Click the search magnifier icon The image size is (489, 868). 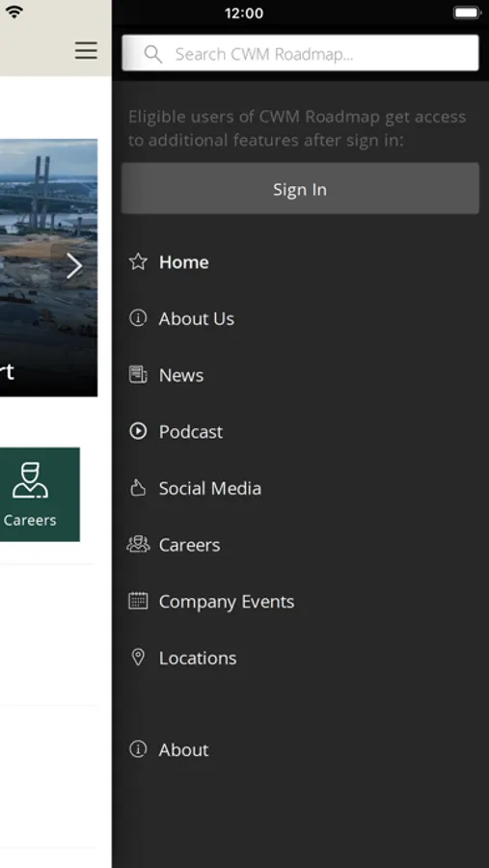[152, 54]
